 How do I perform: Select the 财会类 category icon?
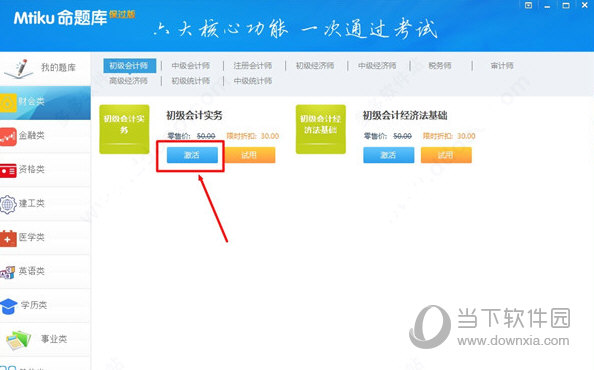pos(8,102)
